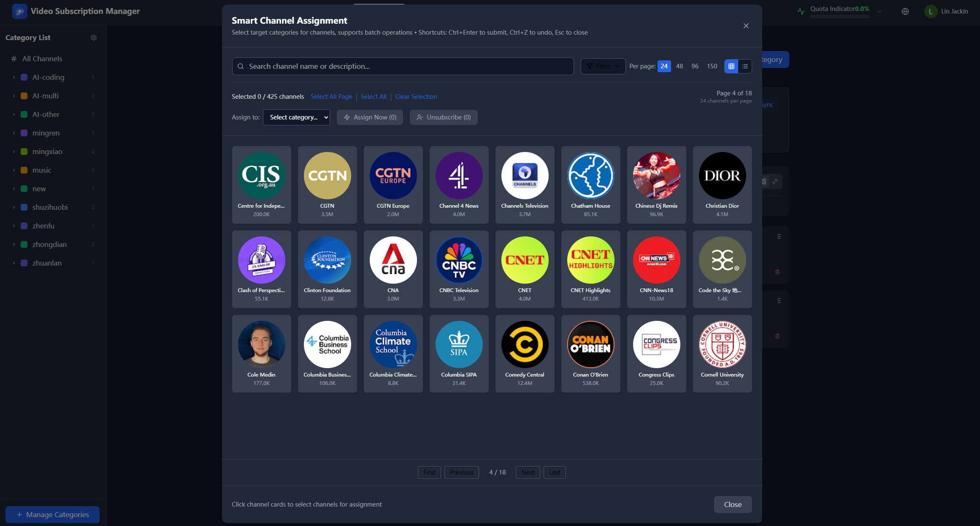Select the mingxiao category
This screenshot has width=980, height=526.
pyautogui.click(x=53, y=152)
